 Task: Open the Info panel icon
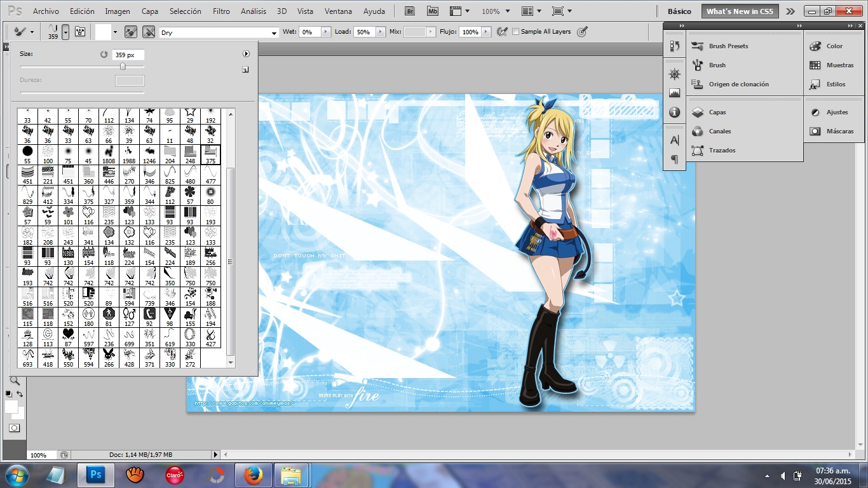click(x=675, y=112)
